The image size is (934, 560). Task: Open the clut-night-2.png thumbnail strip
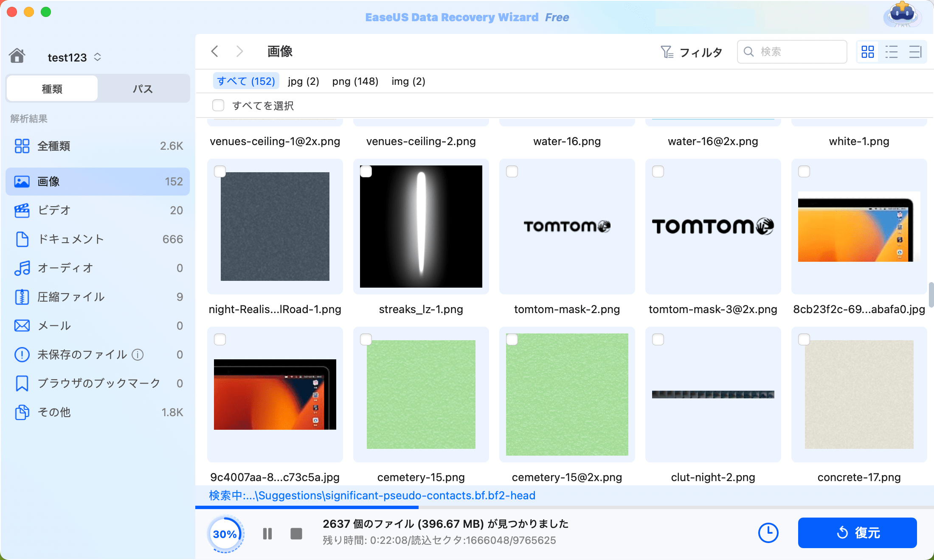[713, 395]
